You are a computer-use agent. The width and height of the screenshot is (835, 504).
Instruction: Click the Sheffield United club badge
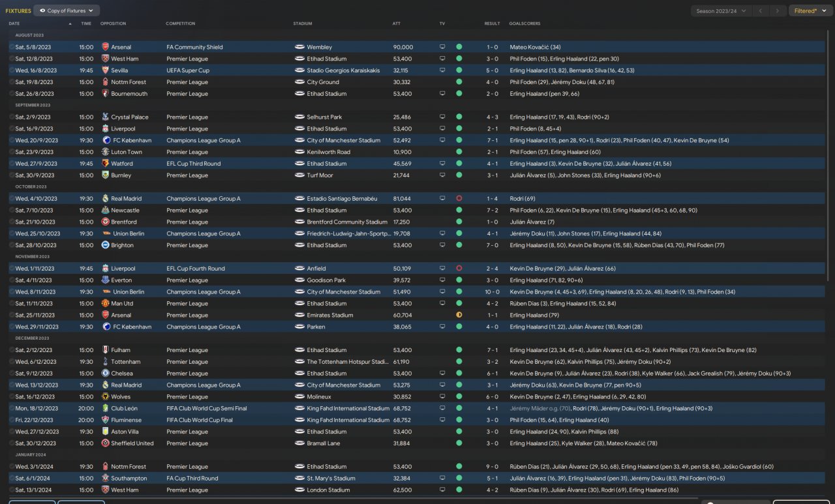point(106,443)
